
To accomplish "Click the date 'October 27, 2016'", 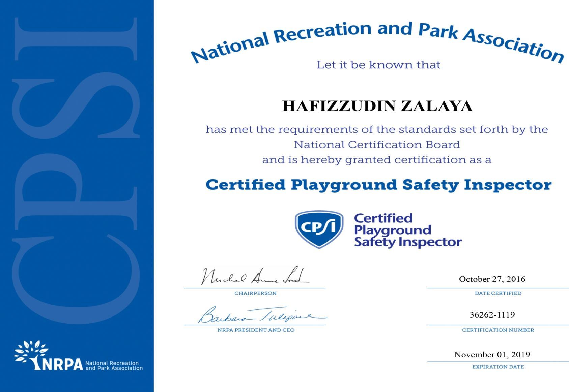I will (492, 279).
